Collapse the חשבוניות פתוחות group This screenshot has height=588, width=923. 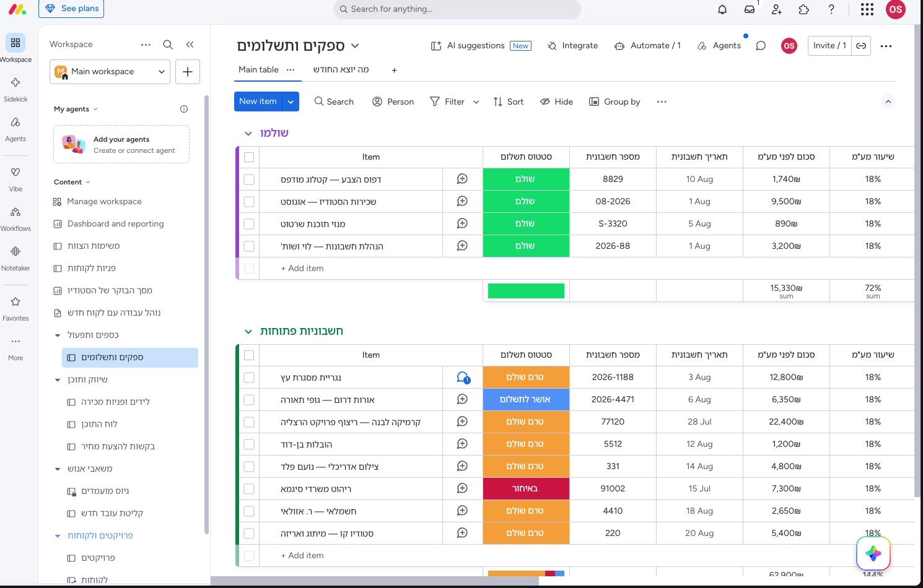coord(248,331)
